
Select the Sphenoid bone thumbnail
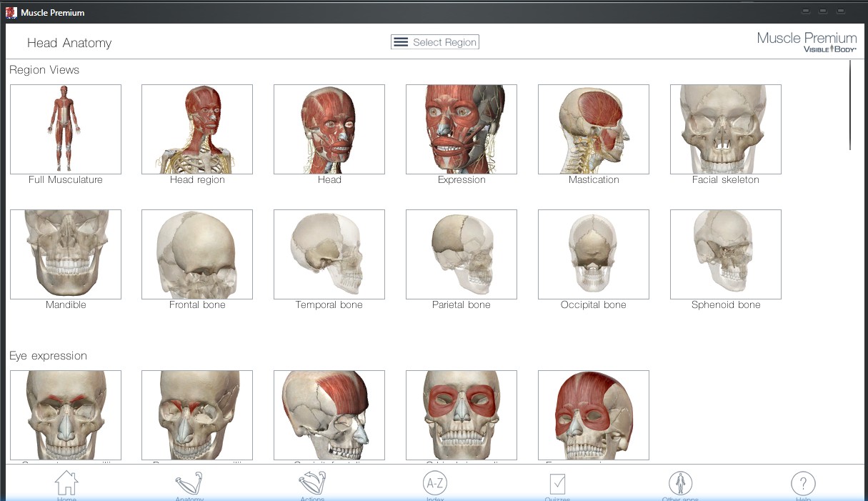click(x=726, y=254)
